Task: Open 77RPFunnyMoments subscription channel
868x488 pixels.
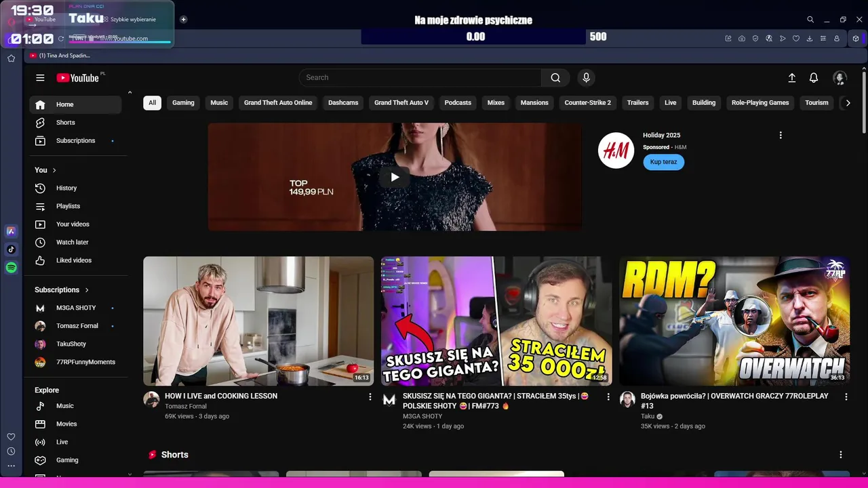Action: coord(75,362)
